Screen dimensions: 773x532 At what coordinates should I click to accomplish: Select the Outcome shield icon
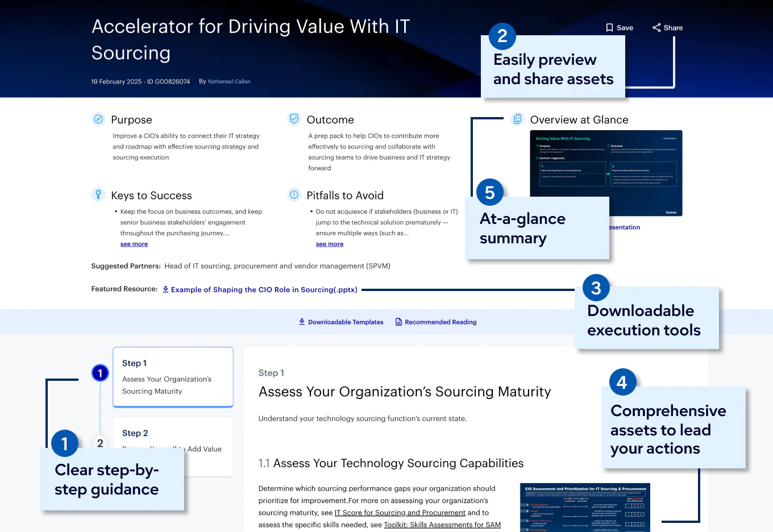(294, 119)
